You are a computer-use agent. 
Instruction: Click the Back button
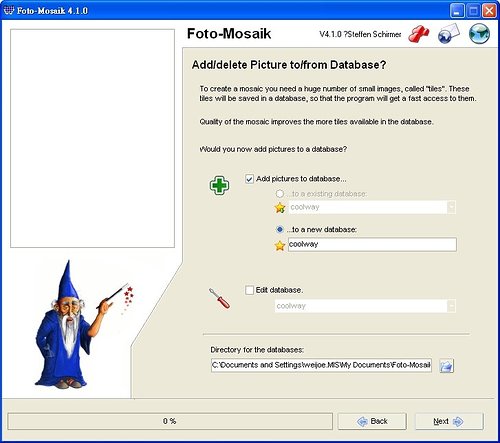[x=372, y=421]
